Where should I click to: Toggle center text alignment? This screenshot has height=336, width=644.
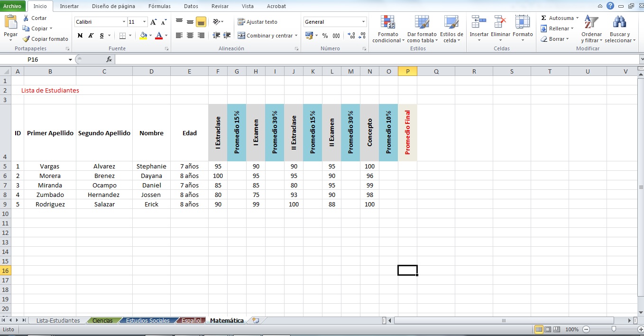[x=189, y=36]
